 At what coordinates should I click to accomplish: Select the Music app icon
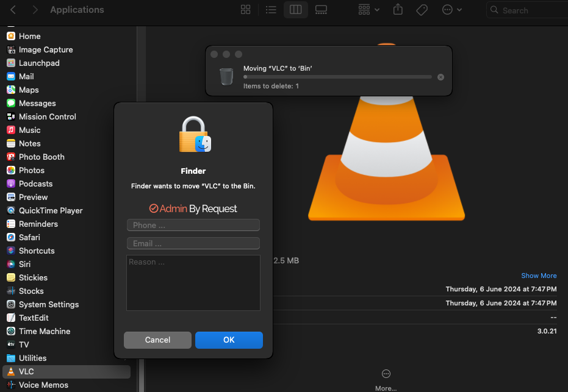pos(11,130)
